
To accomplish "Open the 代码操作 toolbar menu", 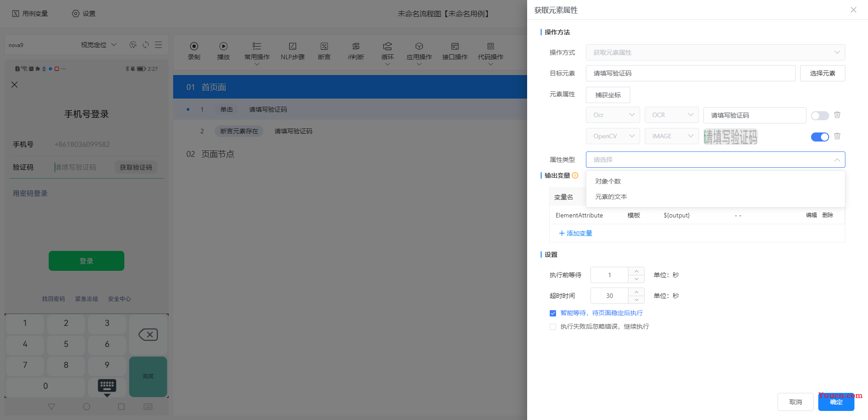I will (491, 53).
